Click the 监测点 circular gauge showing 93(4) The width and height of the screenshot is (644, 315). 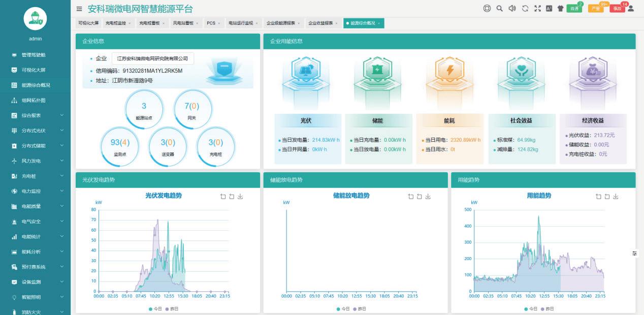120,146
